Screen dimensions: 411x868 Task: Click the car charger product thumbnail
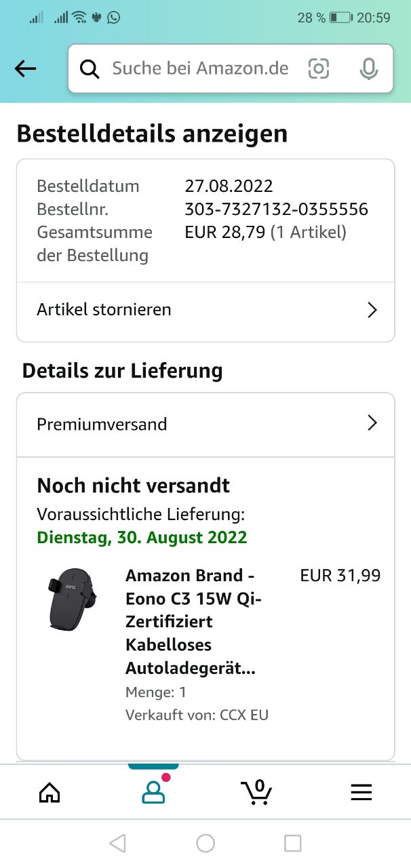click(72, 599)
